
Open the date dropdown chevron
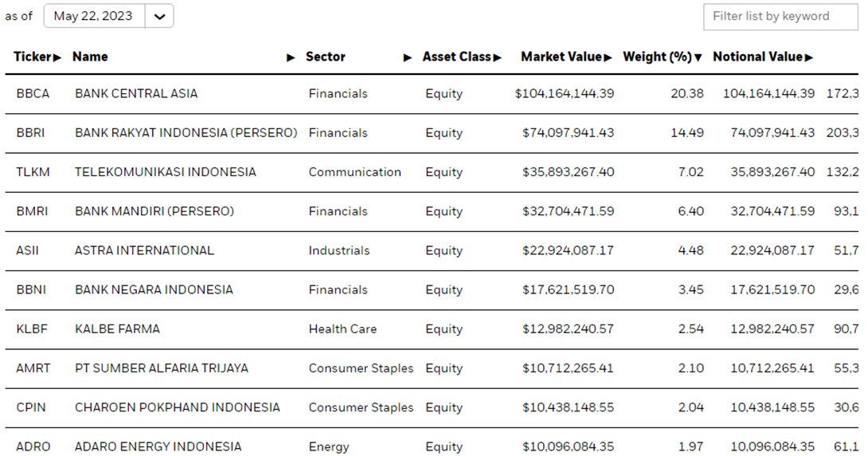(x=159, y=16)
